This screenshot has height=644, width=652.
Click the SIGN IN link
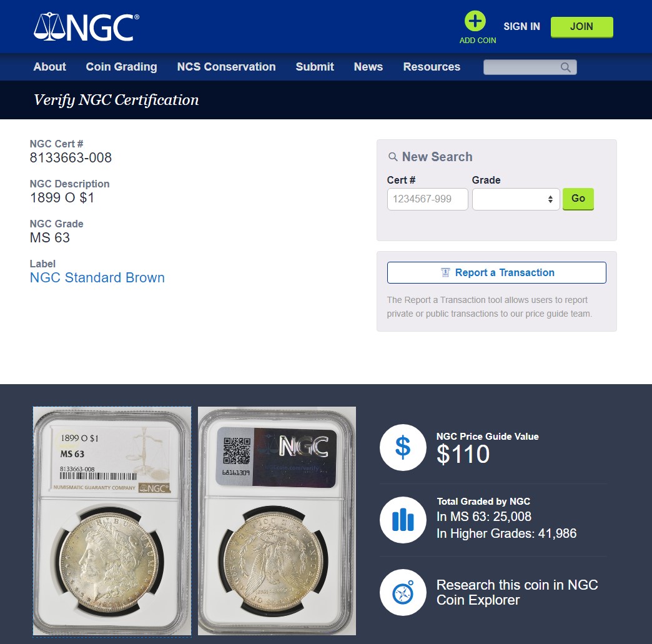click(521, 27)
